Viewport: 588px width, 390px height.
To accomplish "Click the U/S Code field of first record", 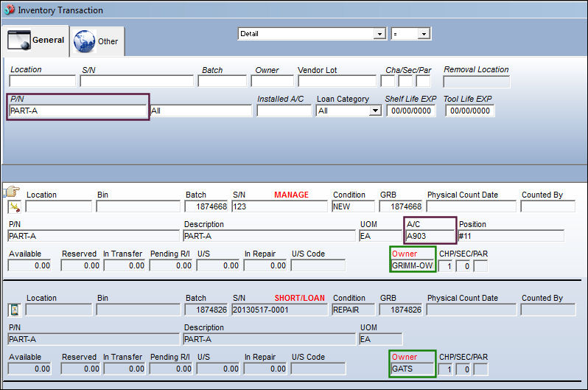I will coord(318,265).
